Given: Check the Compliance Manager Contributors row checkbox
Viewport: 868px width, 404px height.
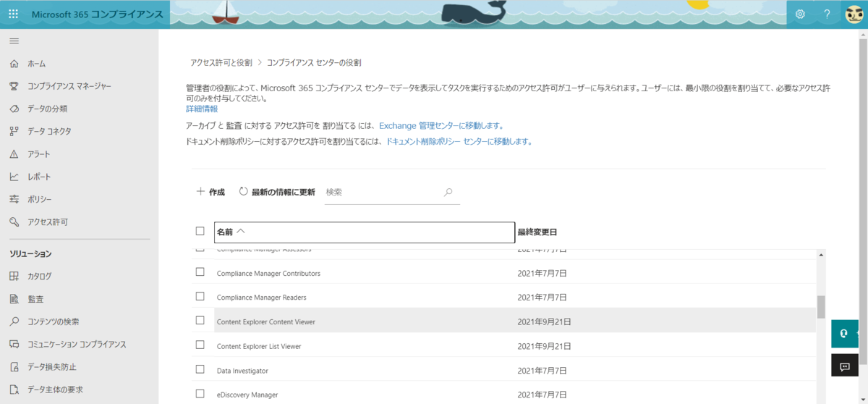Looking at the screenshot, I should coord(200,273).
